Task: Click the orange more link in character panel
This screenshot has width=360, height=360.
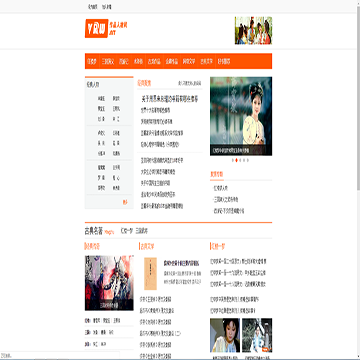Action: (125, 202)
